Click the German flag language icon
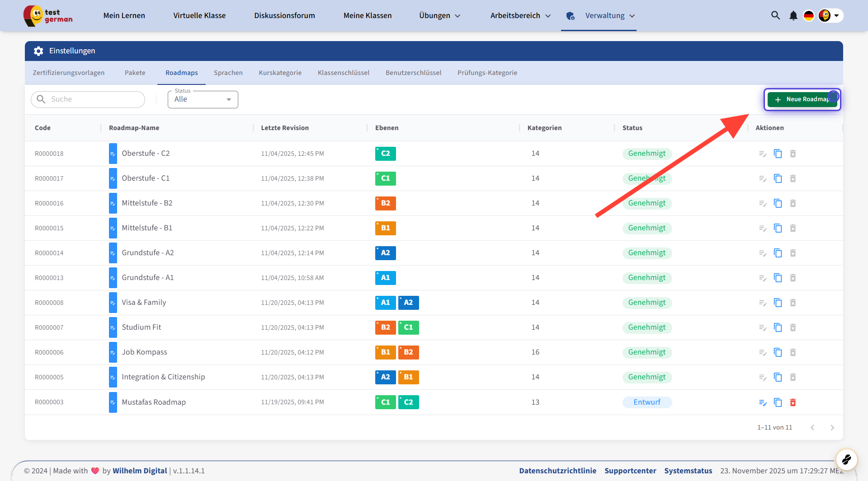This screenshot has height=481, width=868. tap(808, 15)
